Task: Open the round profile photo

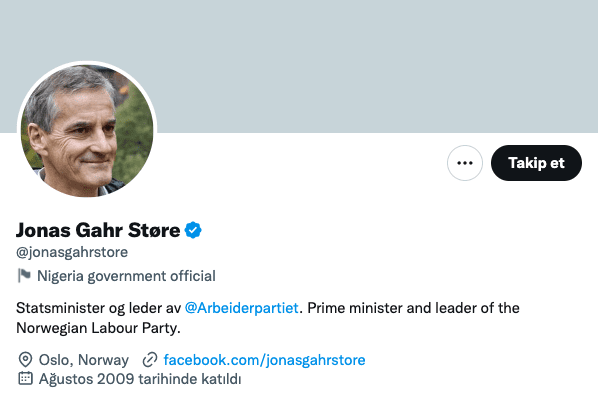Action: (87, 130)
